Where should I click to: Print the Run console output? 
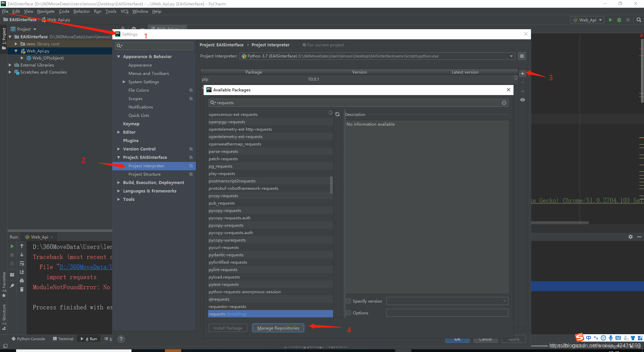(x=22, y=281)
